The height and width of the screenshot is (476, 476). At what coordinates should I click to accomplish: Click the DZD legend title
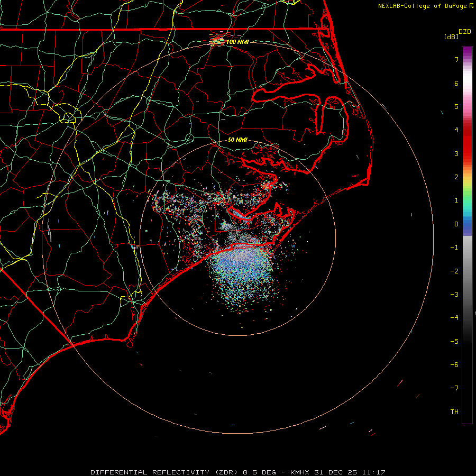tap(465, 32)
